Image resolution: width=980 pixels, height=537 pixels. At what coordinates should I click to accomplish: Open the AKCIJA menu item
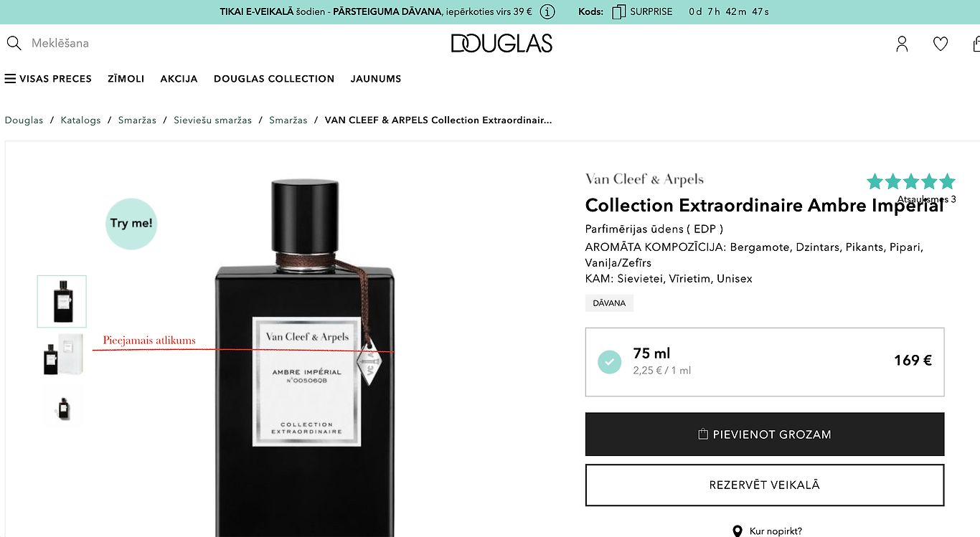pyautogui.click(x=179, y=79)
